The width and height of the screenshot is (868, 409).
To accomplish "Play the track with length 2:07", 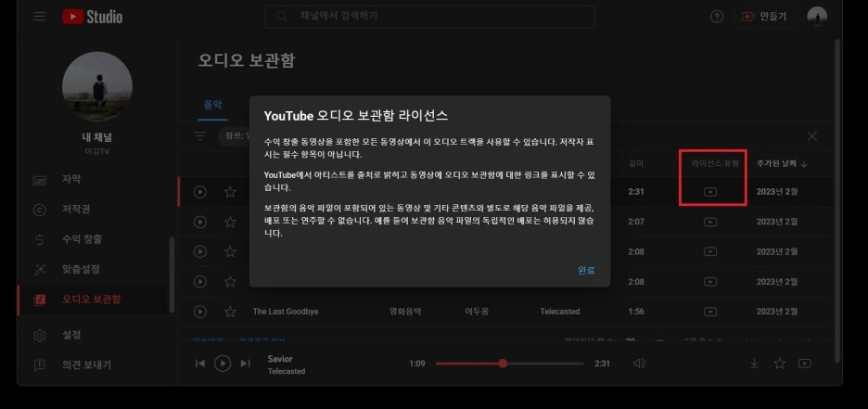I will click(x=199, y=222).
